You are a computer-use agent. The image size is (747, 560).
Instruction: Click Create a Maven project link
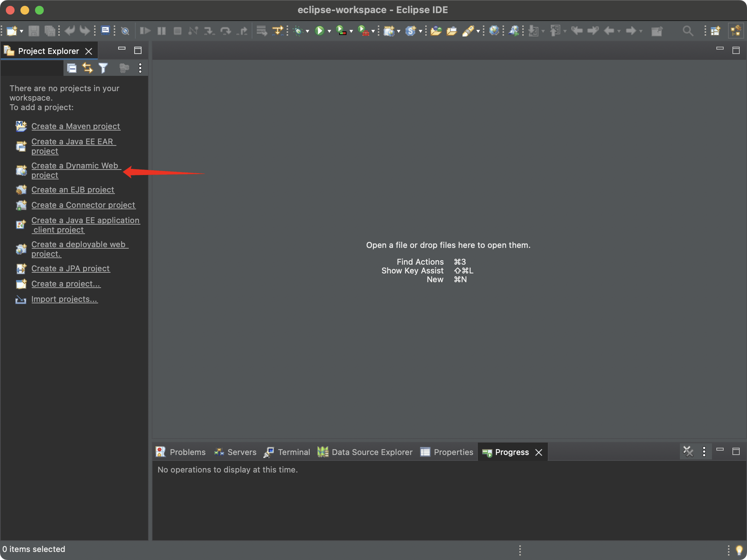(76, 126)
